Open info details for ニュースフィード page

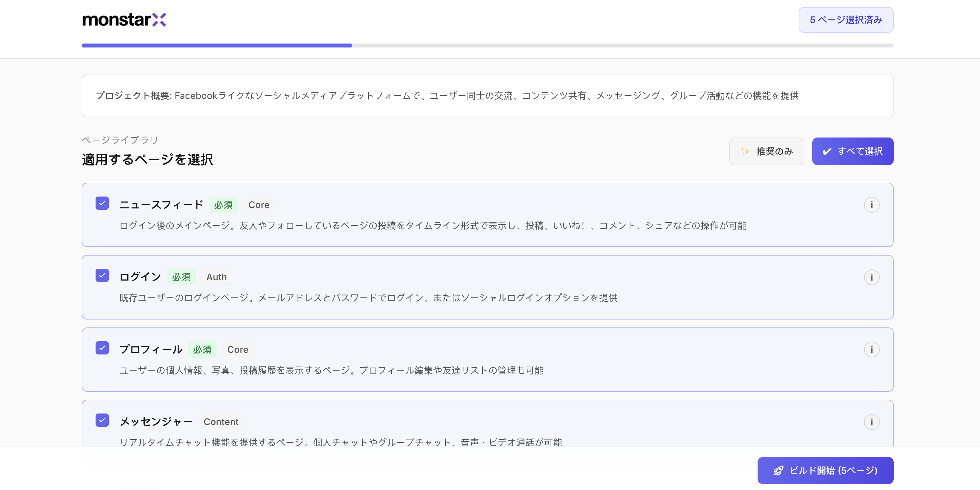click(872, 204)
